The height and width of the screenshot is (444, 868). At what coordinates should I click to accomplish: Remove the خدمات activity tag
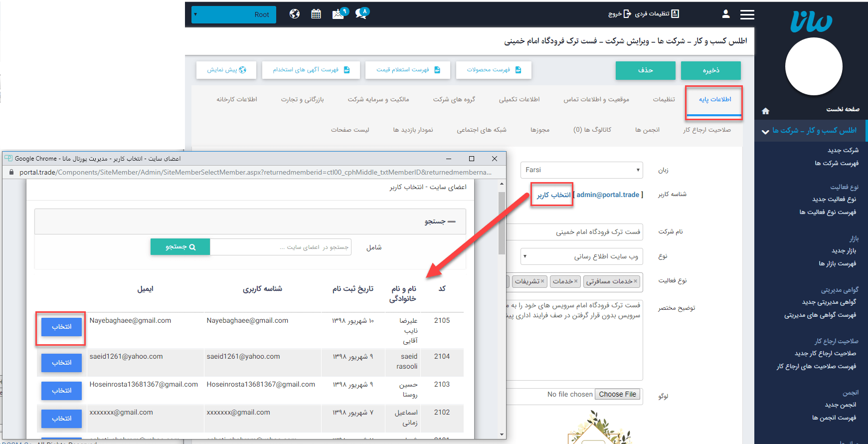(x=576, y=281)
